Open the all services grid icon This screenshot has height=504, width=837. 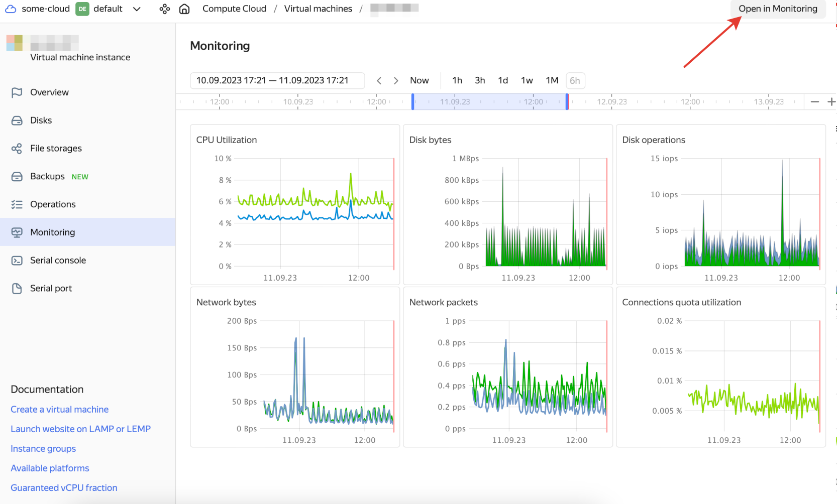[164, 9]
